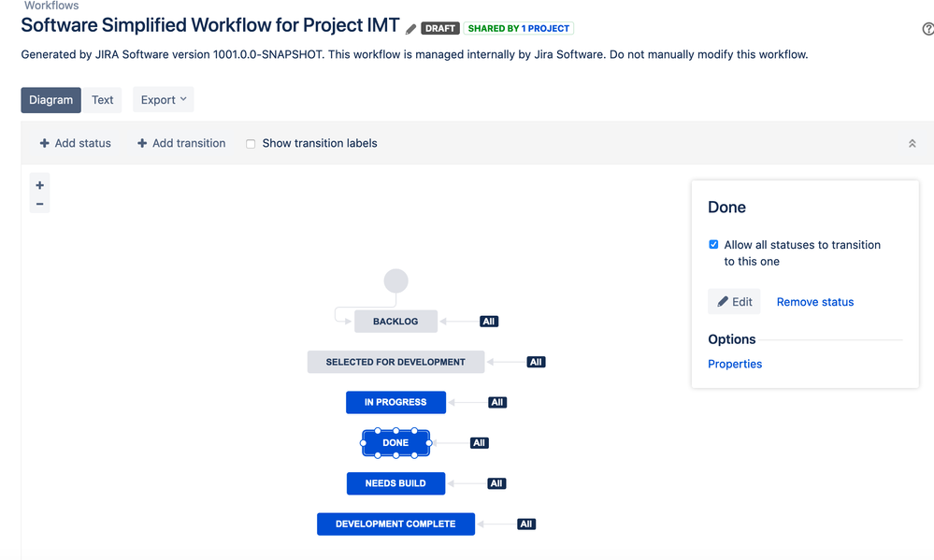This screenshot has width=934, height=560.
Task: Uncheck Allow all statuses to transition checkbox
Action: [713, 244]
